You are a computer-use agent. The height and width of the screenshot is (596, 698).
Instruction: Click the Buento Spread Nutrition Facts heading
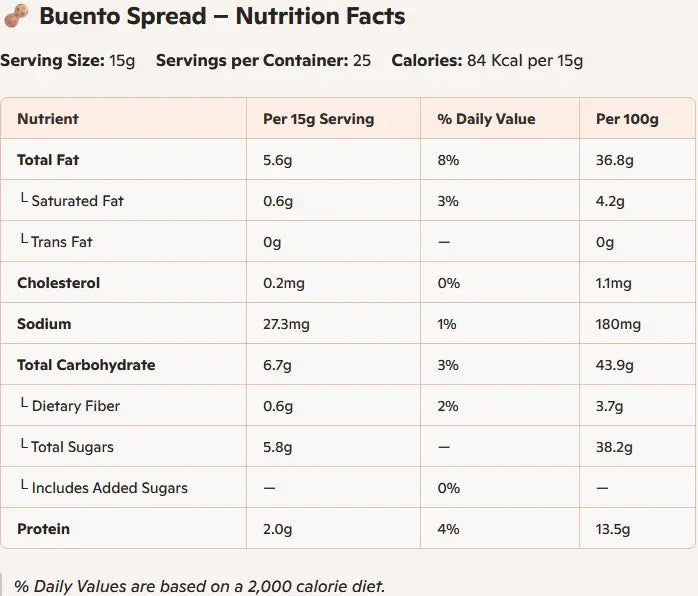(x=222, y=17)
